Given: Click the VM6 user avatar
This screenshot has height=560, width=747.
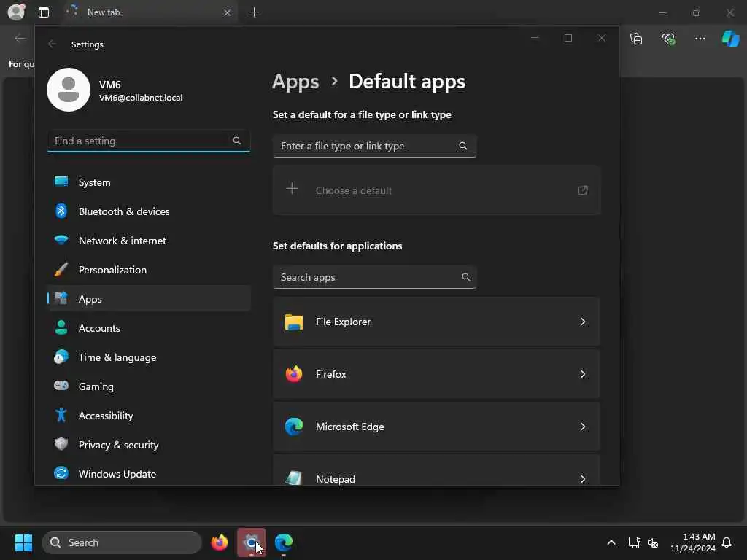Looking at the screenshot, I should point(69,90).
